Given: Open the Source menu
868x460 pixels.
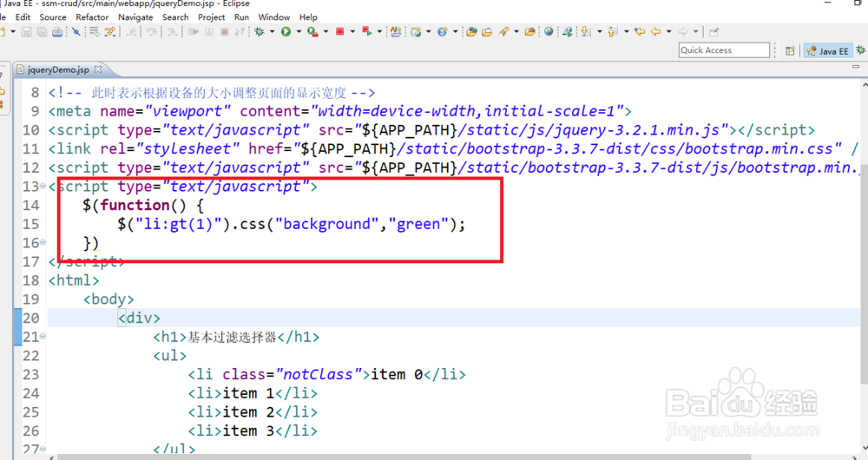Looking at the screenshot, I should 53,17.
